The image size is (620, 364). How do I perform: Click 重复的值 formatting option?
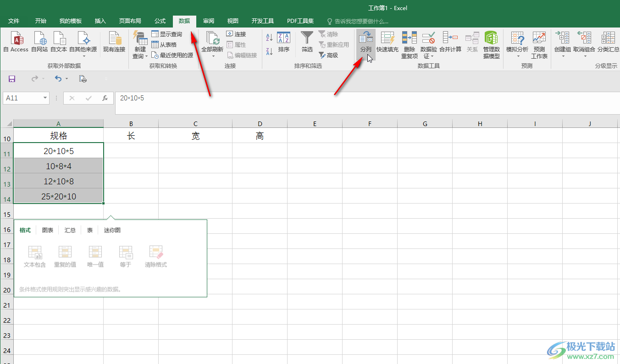pyautogui.click(x=65, y=256)
